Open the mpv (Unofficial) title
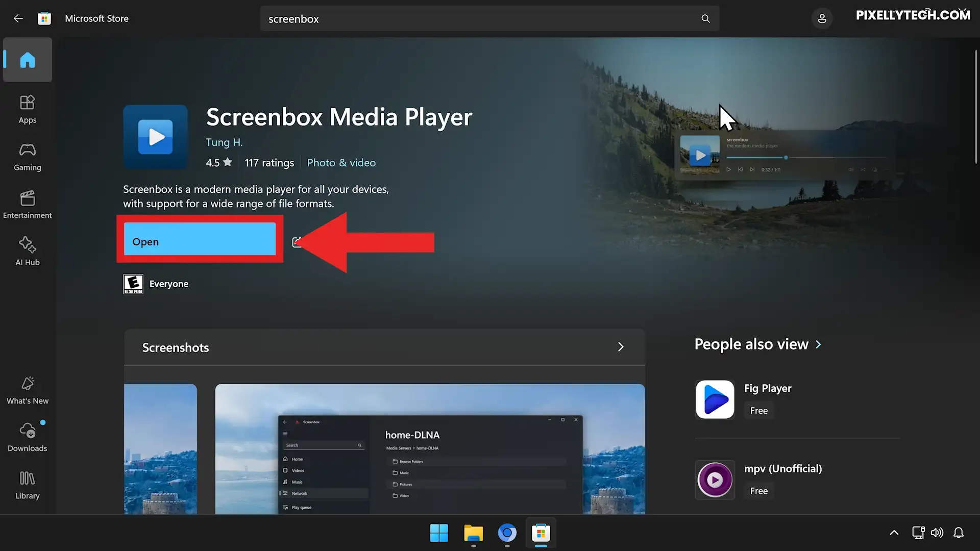Viewport: 980px width, 551px height. 783,468
